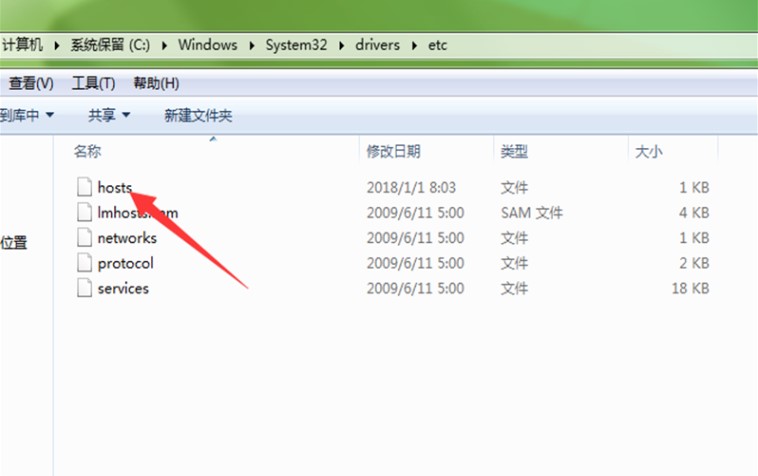
Task: Expand arrow after 系统保留 (C:) breadcrumb
Action: 166,45
